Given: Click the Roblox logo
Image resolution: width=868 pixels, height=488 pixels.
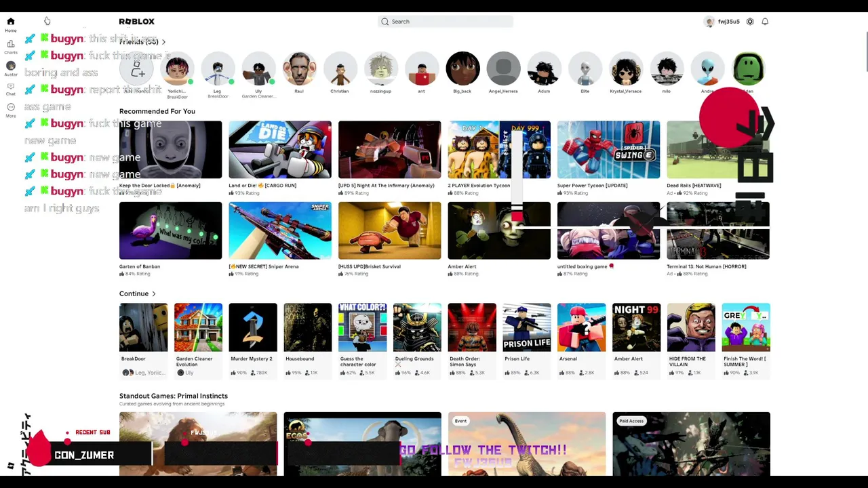Looking at the screenshot, I should tap(137, 22).
